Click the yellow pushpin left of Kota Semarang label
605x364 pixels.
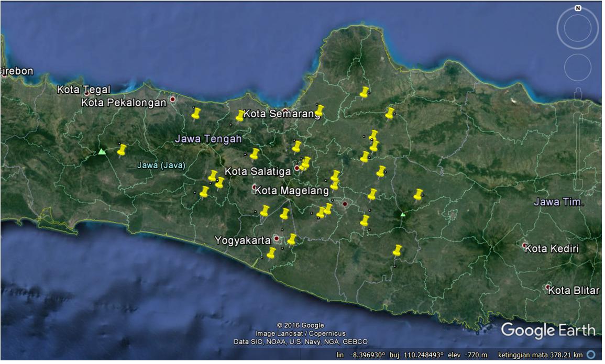[240, 115]
